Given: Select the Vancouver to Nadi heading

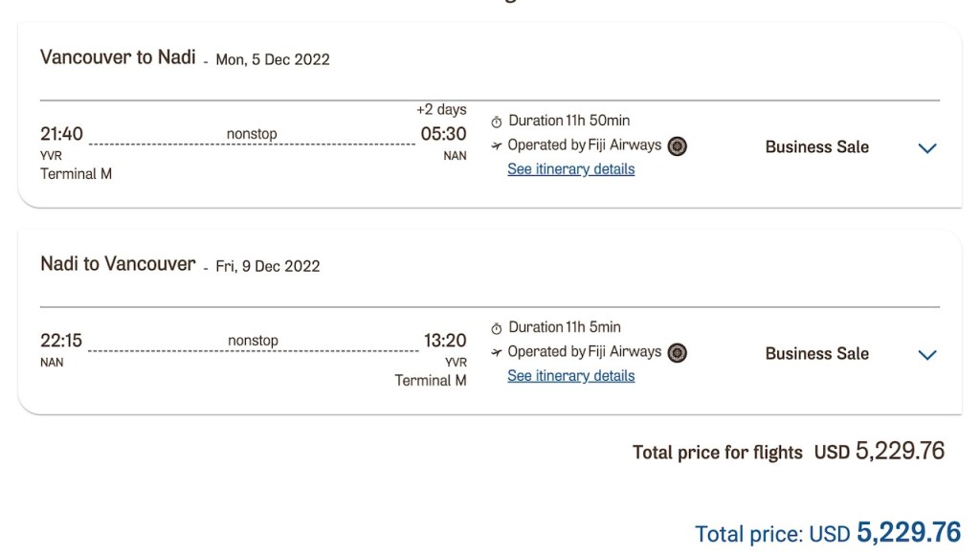Looking at the screenshot, I should pyautogui.click(x=118, y=57).
